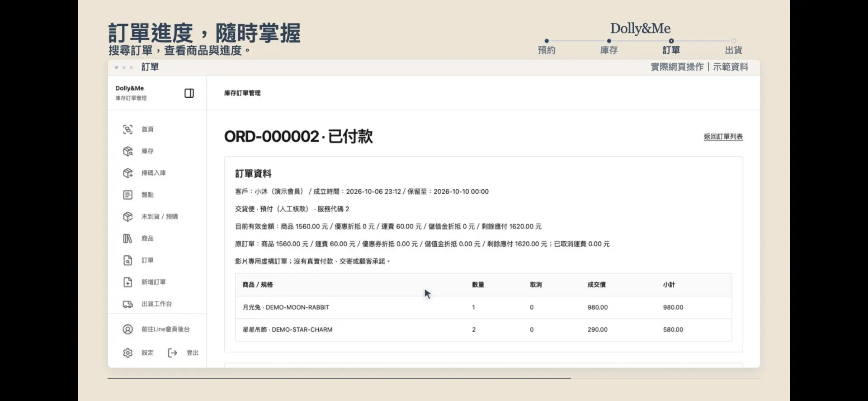
Task: Select the 掃碼入庫 scan-in icon
Action: [x=128, y=173]
